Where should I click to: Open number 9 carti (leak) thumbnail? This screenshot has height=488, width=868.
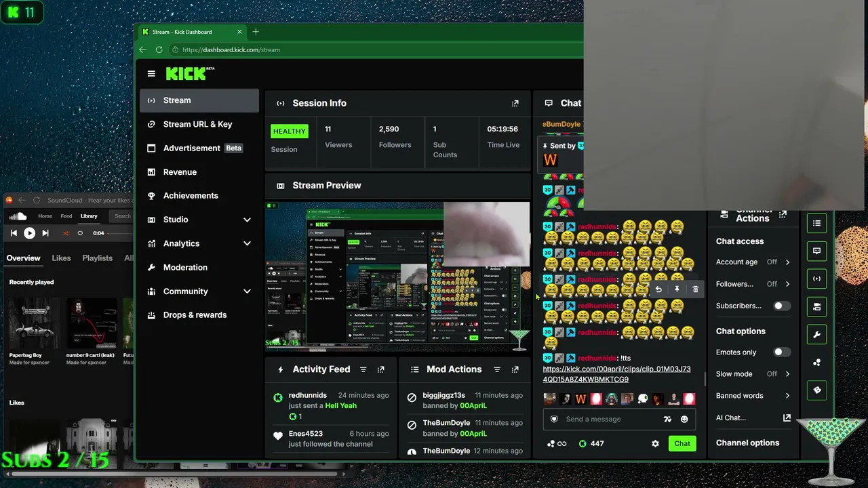click(x=92, y=323)
